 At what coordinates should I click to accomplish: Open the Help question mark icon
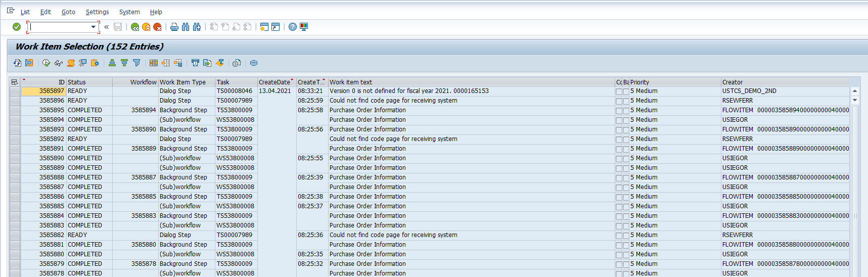(293, 27)
